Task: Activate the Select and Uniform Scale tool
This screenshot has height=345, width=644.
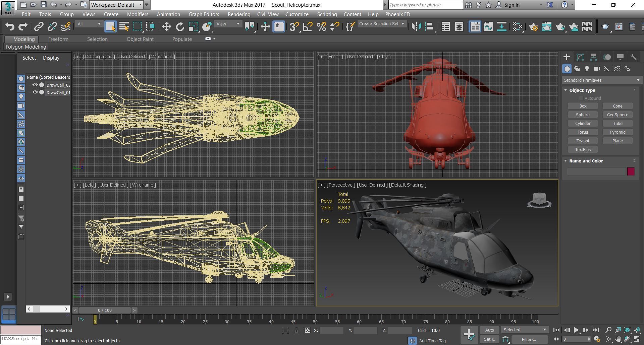Action: [194, 27]
